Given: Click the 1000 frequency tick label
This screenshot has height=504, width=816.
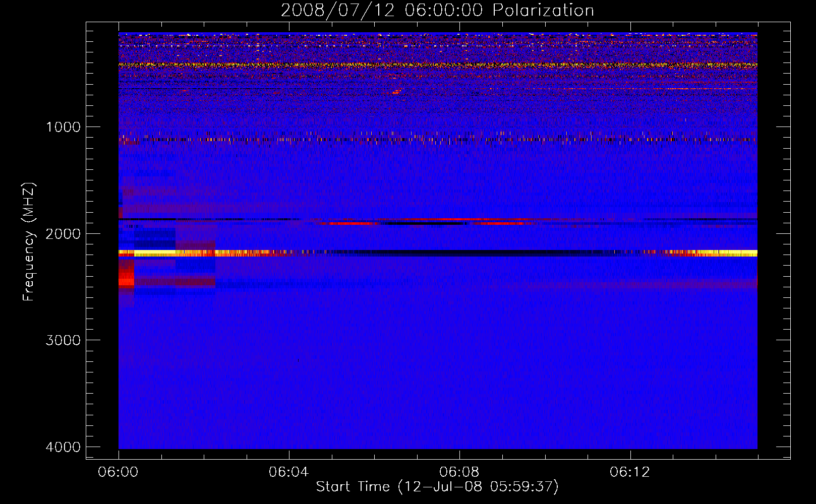Looking at the screenshot, I should pos(63,127).
